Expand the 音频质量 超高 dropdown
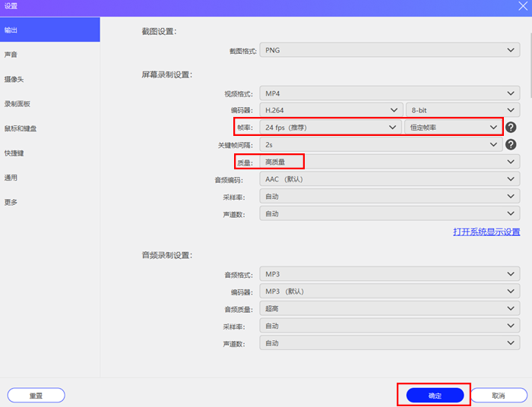Viewport: 532px width, 407px height. [389, 308]
